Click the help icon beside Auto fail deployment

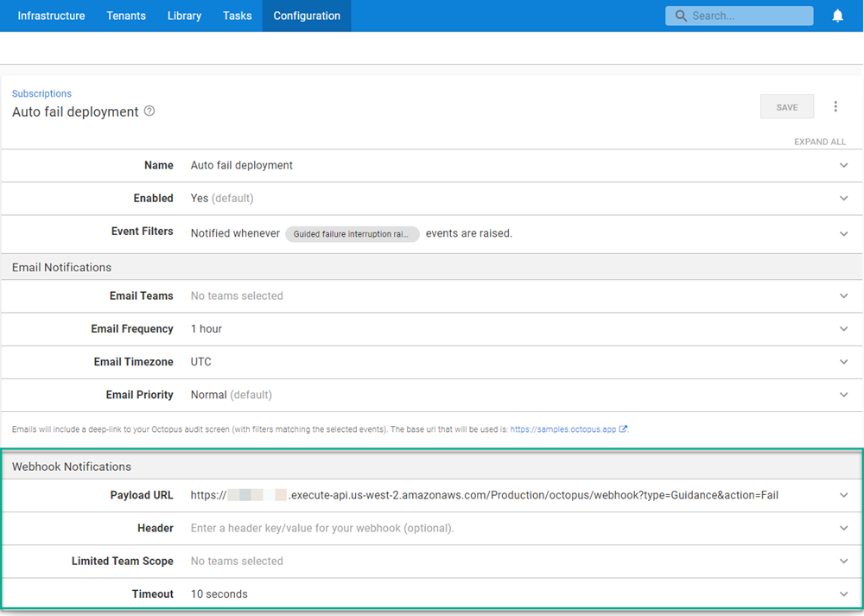[x=149, y=111]
